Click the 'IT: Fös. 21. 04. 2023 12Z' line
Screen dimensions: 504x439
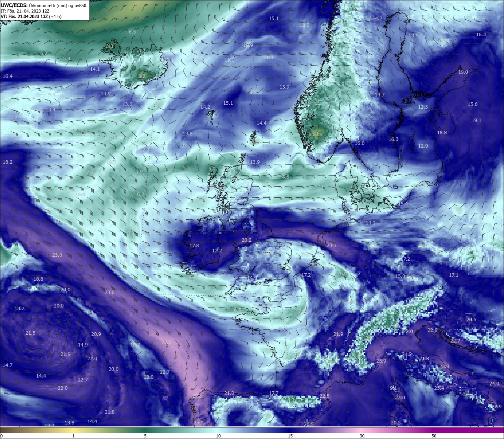click(25, 11)
